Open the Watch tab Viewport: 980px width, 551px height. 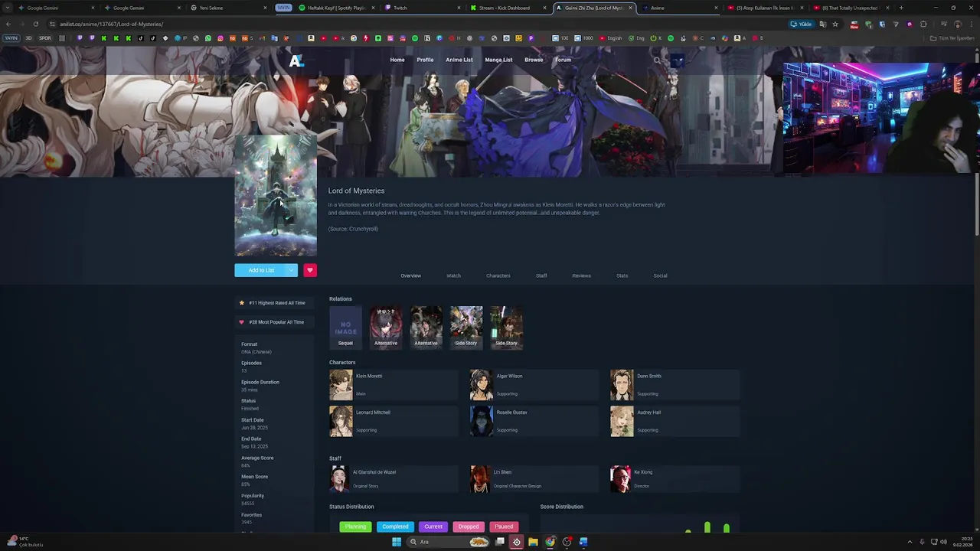tap(453, 275)
